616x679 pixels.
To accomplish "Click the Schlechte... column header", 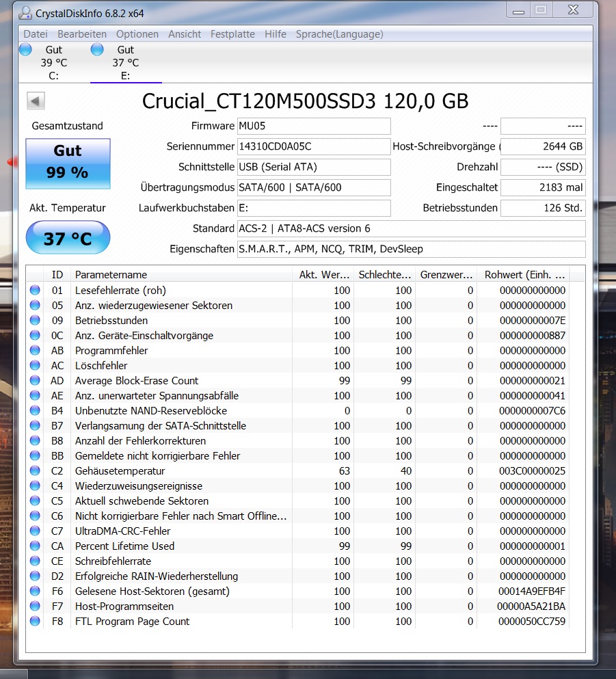I will 385,275.
